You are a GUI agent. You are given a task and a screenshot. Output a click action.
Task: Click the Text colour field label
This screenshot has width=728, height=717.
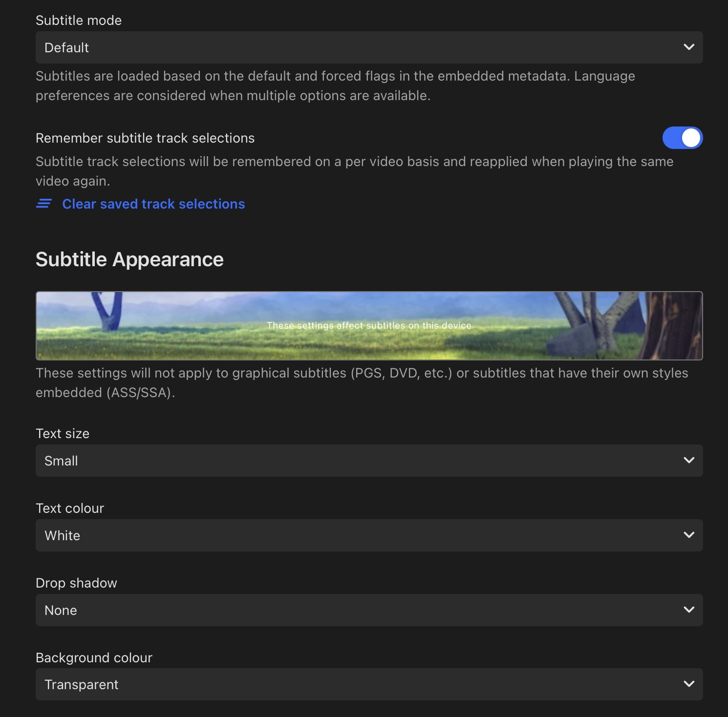[x=70, y=508]
